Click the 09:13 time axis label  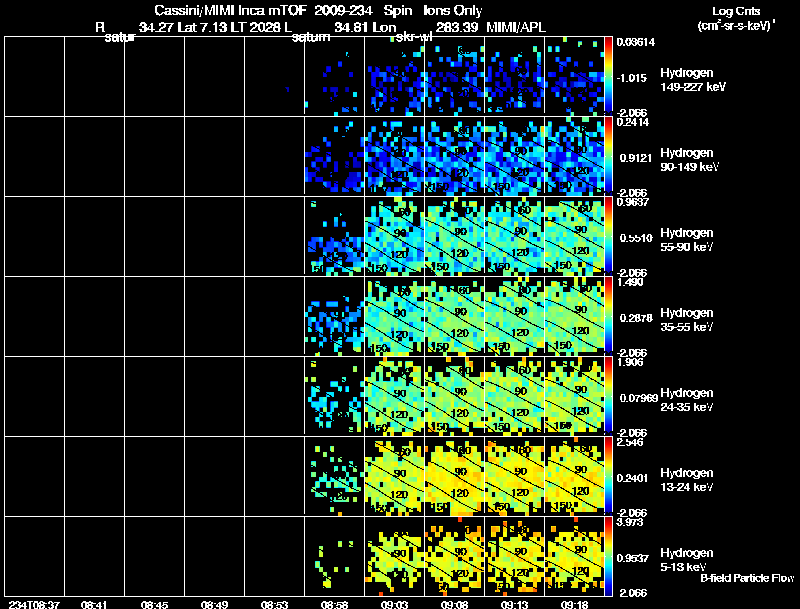pyautogui.click(x=514, y=605)
